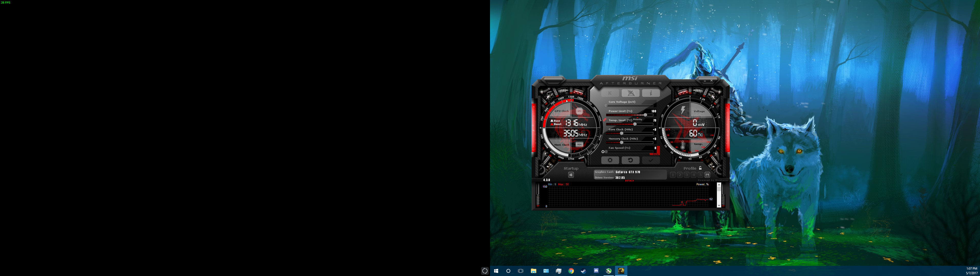Click the 4.3.0 version number

(547, 180)
